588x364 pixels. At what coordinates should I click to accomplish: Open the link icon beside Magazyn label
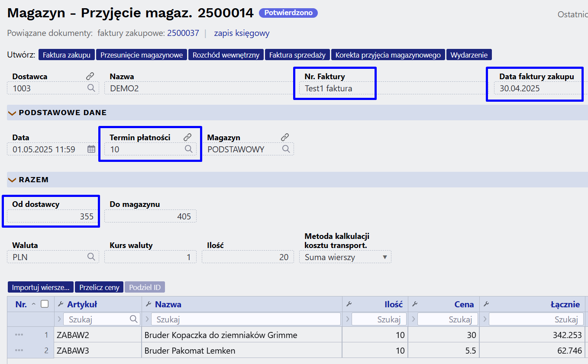[285, 137]
